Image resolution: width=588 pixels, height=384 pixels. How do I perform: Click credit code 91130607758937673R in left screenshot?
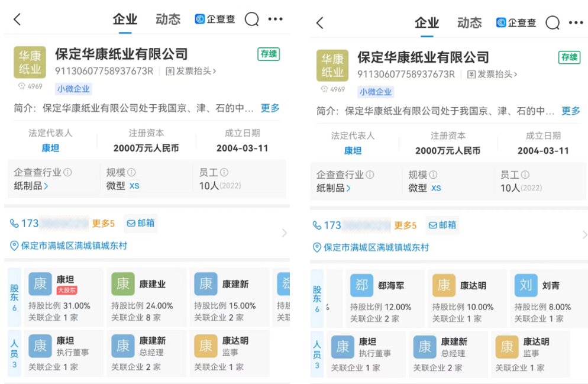[x=104, y=71]
